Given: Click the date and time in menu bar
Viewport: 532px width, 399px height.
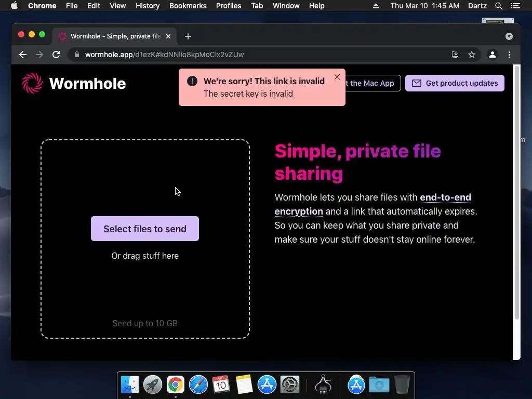Looking at the screenshot, I should tap(425, 6).
